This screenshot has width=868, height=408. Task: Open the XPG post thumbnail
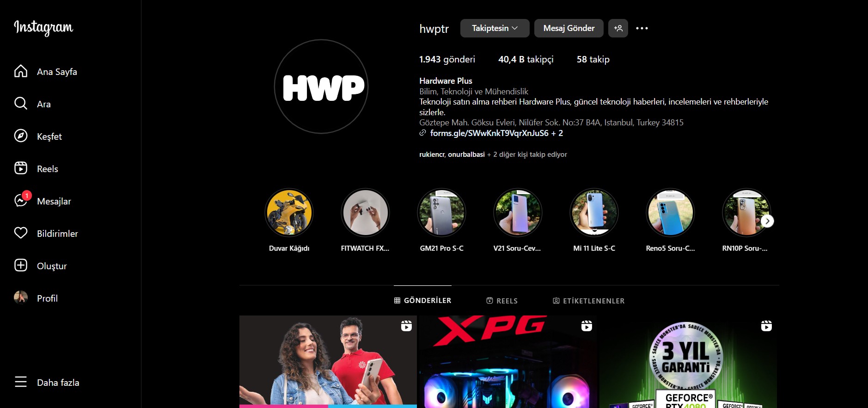point(508,362)
